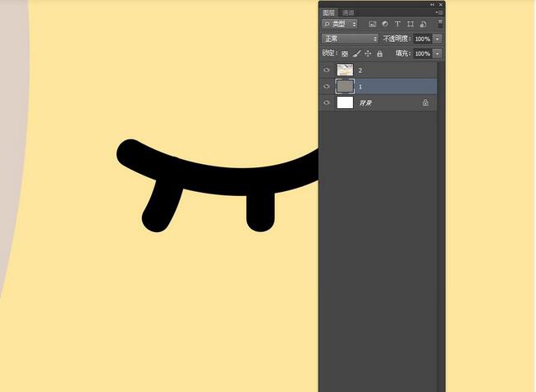Click the lock all padlock icon
This screenshot has width=536, height=392.
click(x=379, y=53)
